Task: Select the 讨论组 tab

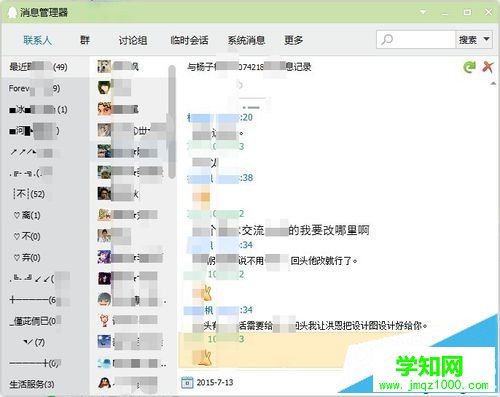Action: (133, 40)
